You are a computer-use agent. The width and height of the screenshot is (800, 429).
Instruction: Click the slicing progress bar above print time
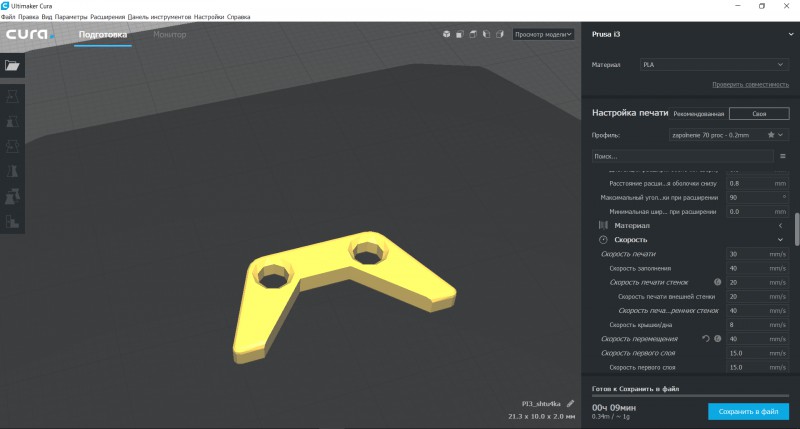pyautogui.click(x=690, y=395)
